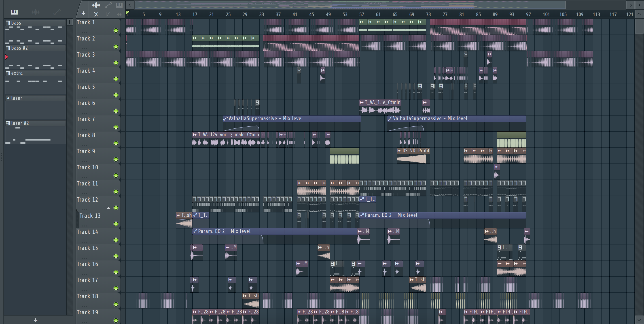Click bar 57 on the timeline ruler
644x324 pixels.
(x=362, y=14)
